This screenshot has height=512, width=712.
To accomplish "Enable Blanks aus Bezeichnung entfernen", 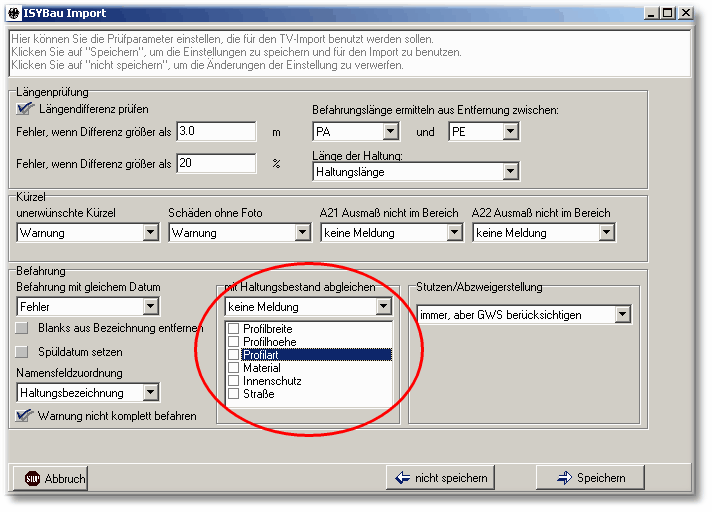I will pos(22,328).
